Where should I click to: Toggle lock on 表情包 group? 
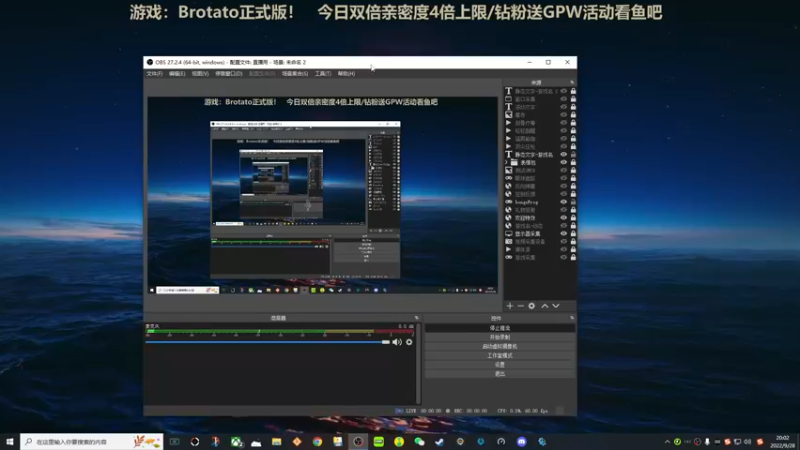point(573,162)
